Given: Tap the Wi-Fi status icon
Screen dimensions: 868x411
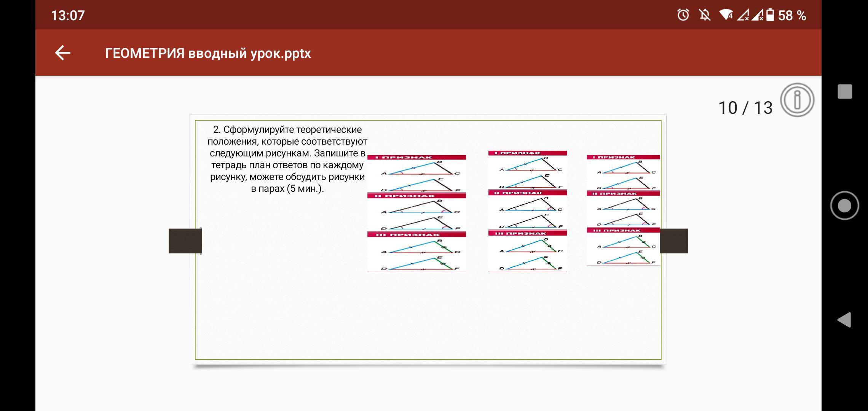Looking at the screenshot, I should click(726, 15).
